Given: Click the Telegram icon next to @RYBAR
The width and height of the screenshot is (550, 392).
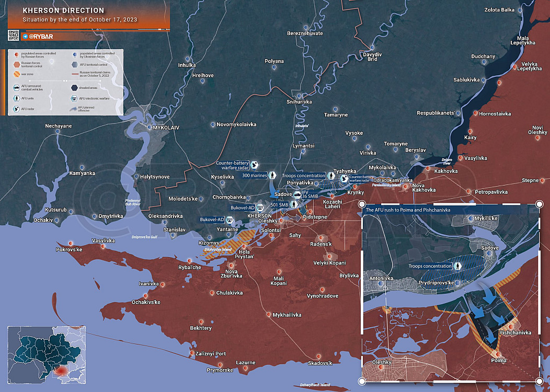Looking at the screenshot, I should [x=25, y=37].
